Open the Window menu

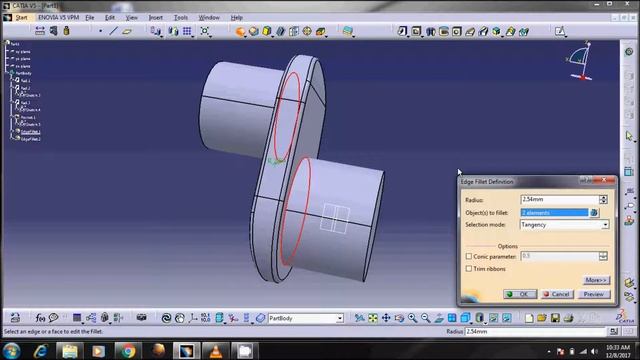209,18
